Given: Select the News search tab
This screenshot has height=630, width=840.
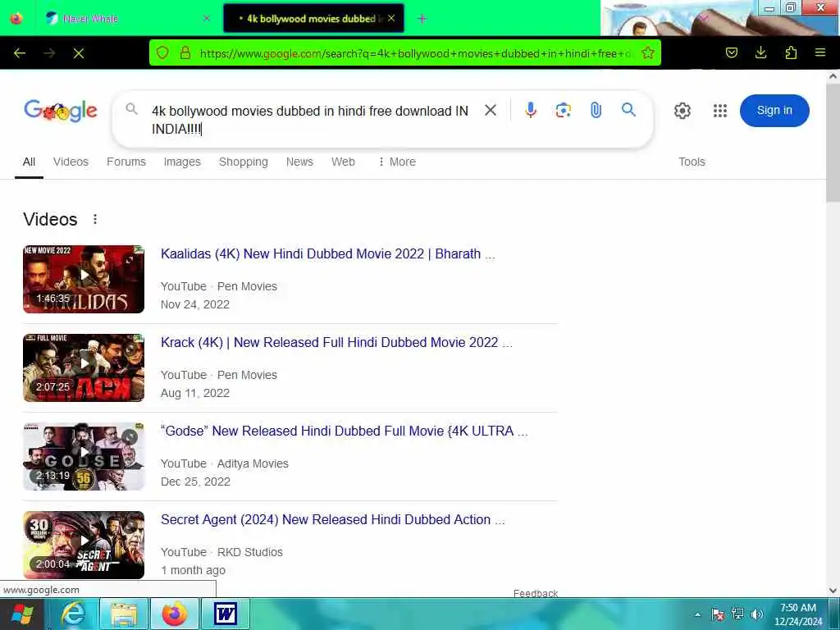Looking at the screenshot, I should pos(299,162).
